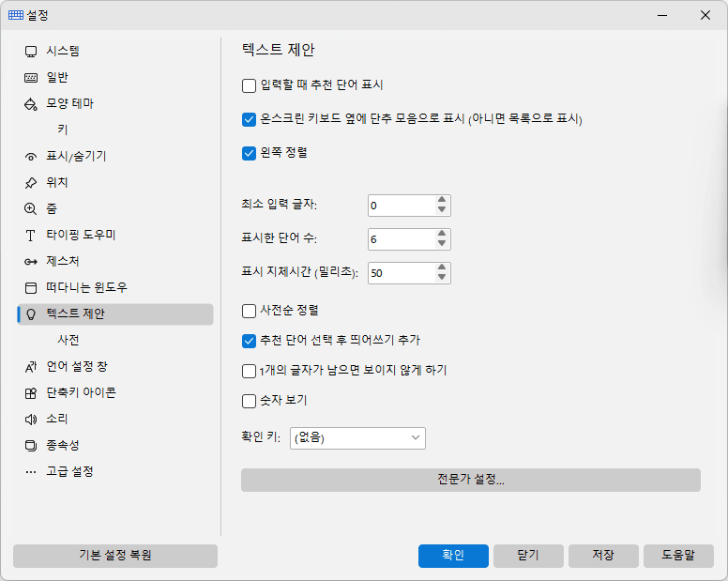Click the 텍스트 제안 lightbulb icon
Image resolution: width=728 pixels, height=581 pixels.
31,314
